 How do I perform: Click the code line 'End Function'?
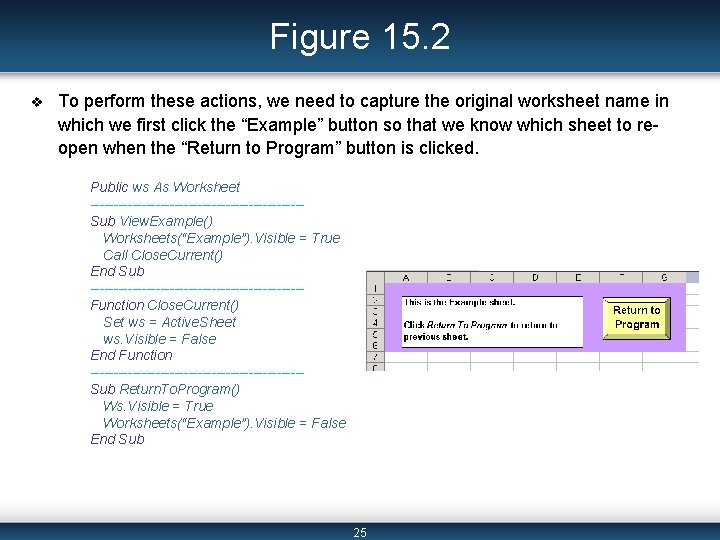click(x=131, y=355)
